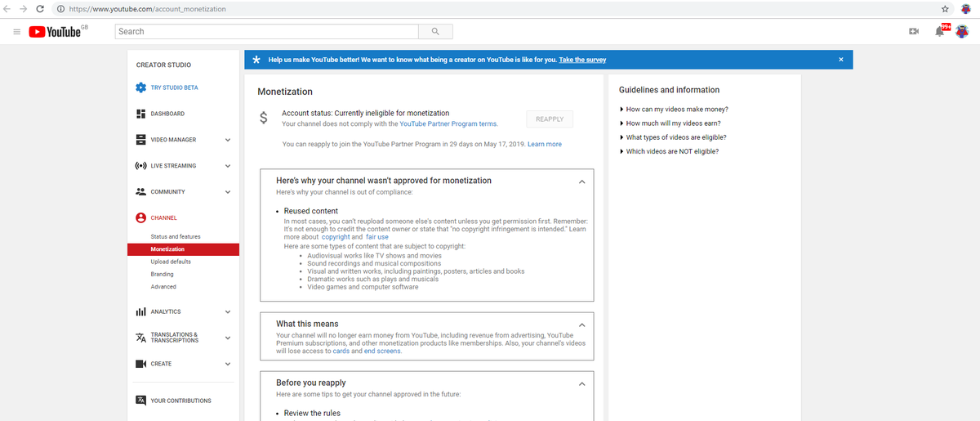Open Advanced channel settings
The image size is (980, 421).
click(x=163, y=287)
